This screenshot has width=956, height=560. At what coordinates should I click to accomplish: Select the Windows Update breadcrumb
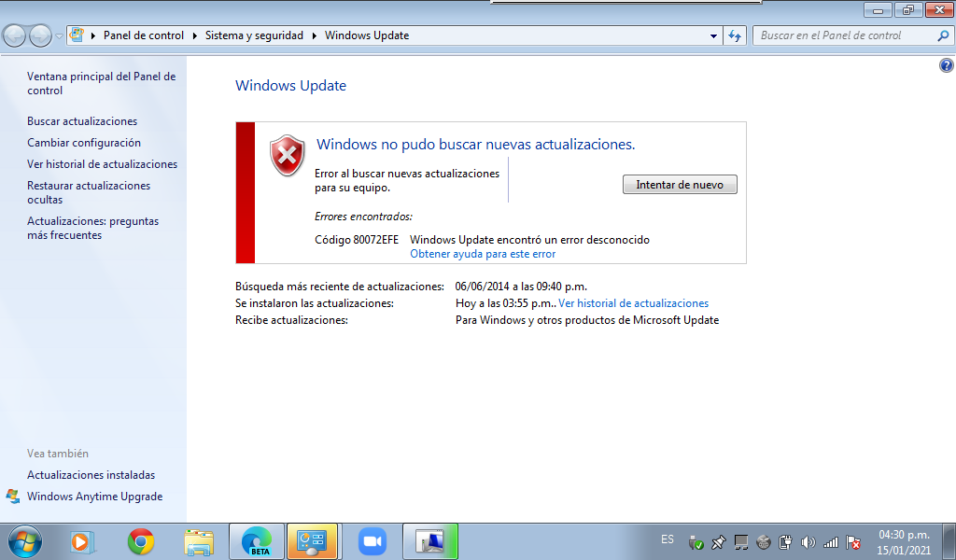pyautogui.click(x=367, y=35)
